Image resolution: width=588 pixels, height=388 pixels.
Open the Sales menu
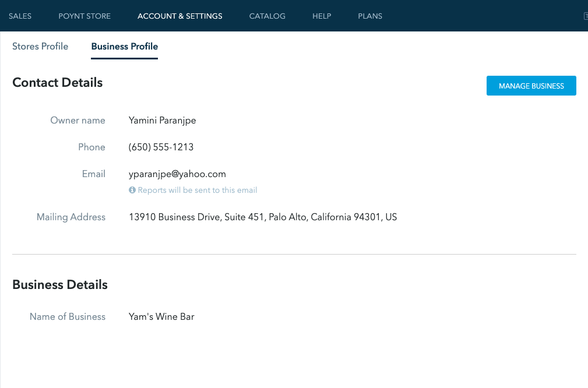(x=20, y=16)
